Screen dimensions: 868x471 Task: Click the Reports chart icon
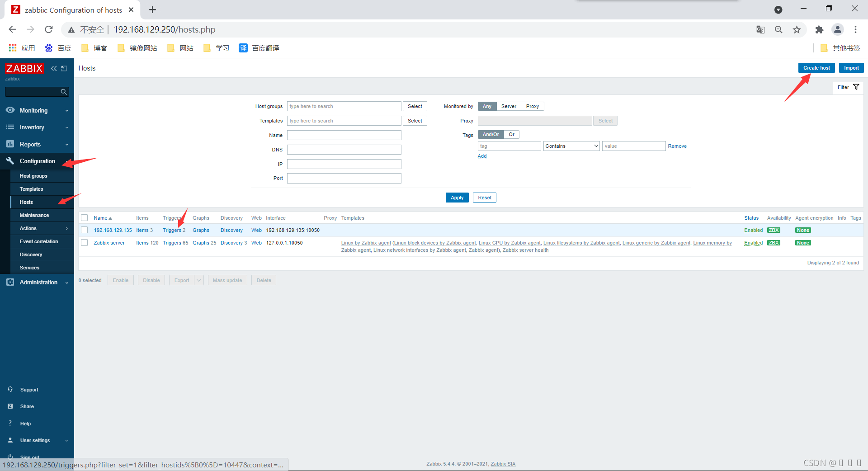pos(10,144)
